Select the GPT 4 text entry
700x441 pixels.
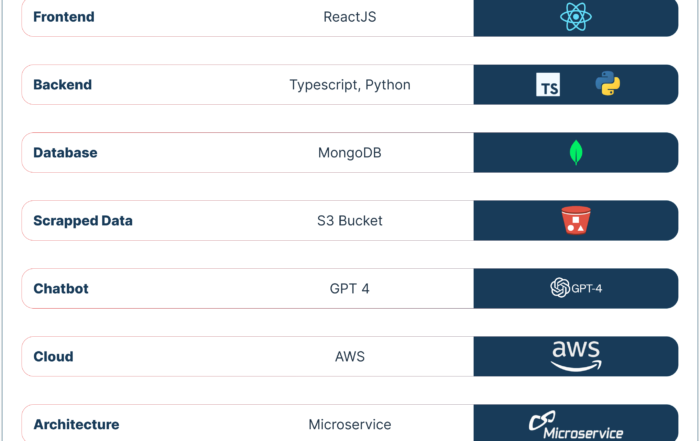tap(350, 288)
